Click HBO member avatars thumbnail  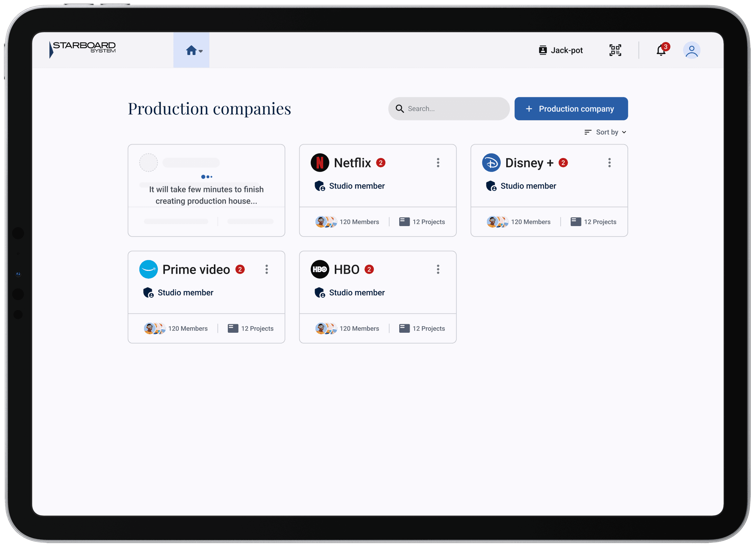click(x=326, y=328)
